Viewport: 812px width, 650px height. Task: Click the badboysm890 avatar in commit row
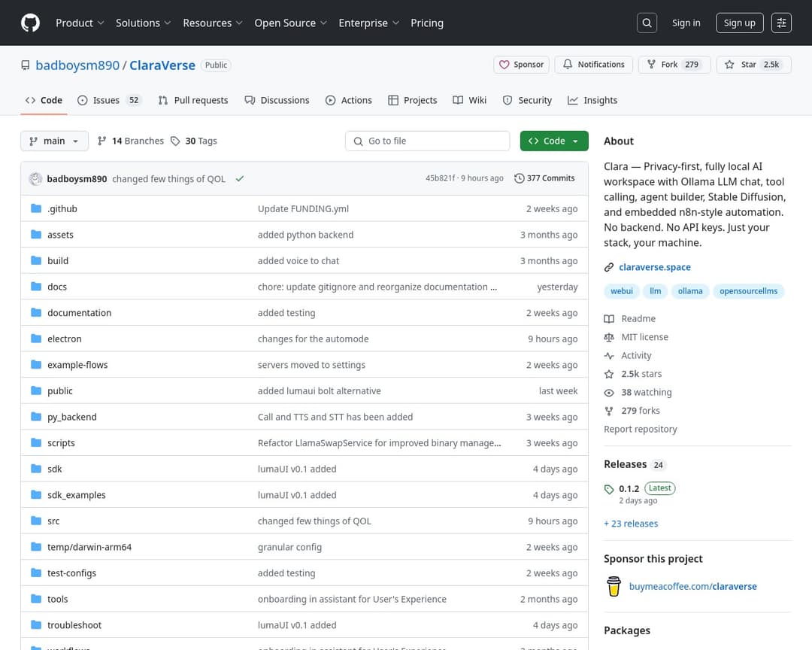[36, 179]
